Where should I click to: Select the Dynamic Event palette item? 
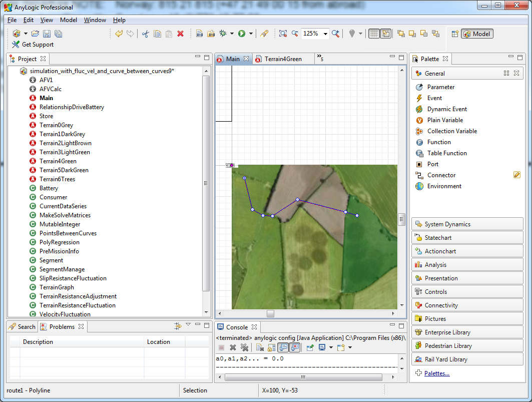[x=447, y=109]
